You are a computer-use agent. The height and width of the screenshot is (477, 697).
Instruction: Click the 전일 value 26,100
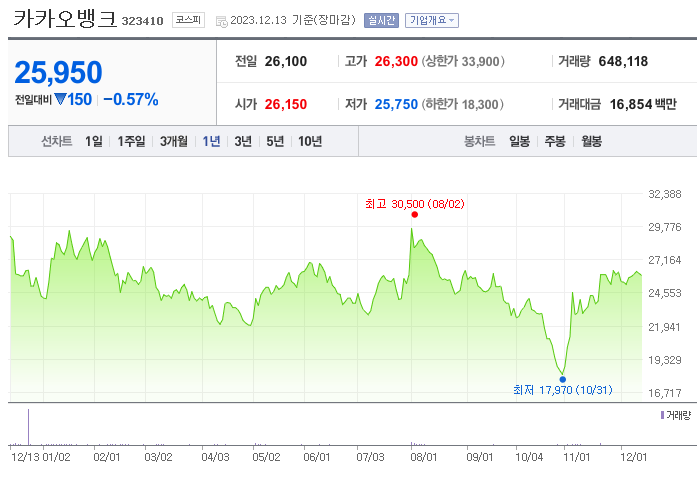pyautogui.click(x=286, y=61)
